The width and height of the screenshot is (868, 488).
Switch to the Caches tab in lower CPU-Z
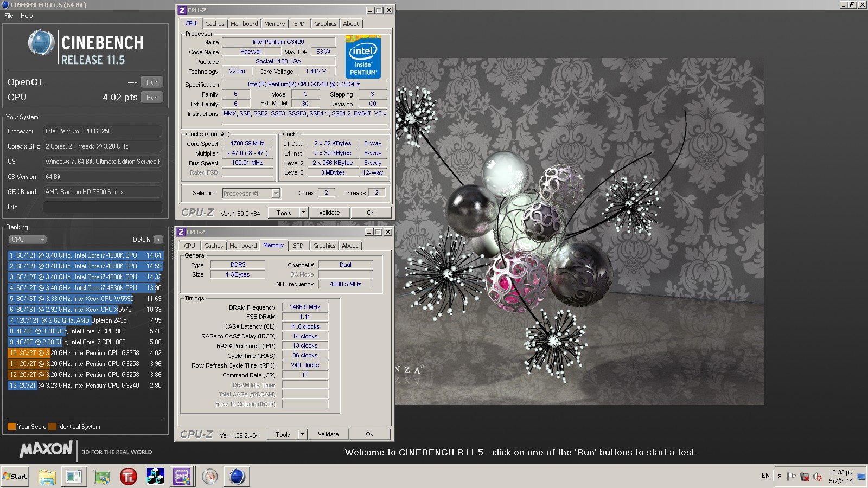point(214,246)
